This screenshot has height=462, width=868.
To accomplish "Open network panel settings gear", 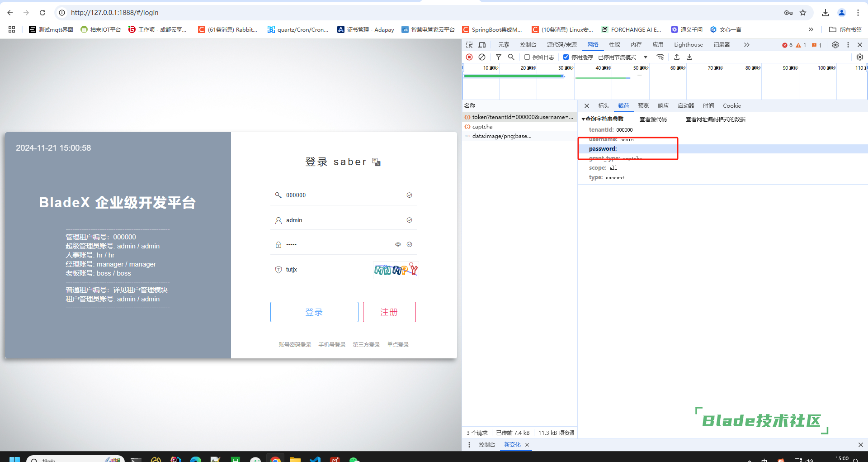I will pos(860,57).
